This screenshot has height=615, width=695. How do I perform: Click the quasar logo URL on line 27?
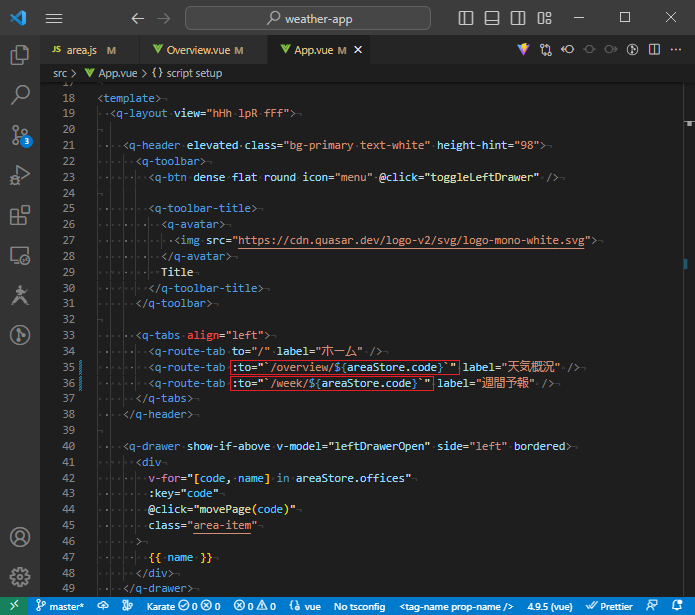(411, 240)
